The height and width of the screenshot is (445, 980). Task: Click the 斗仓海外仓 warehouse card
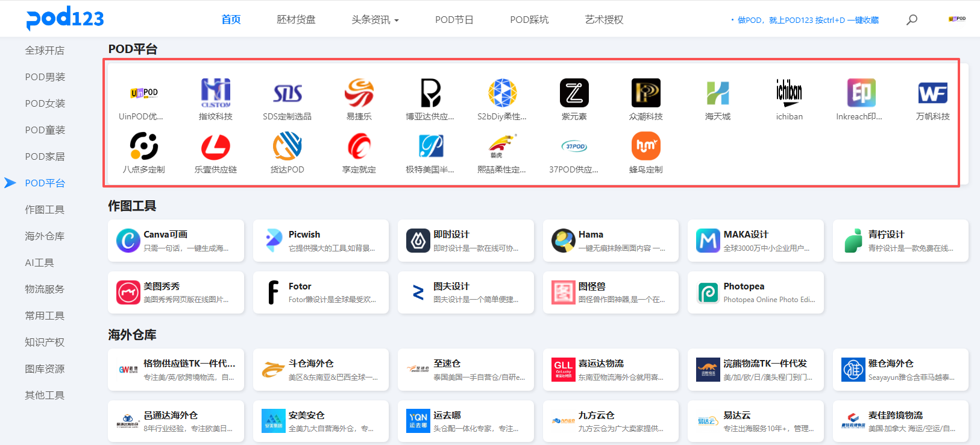[x=321, y=370]
